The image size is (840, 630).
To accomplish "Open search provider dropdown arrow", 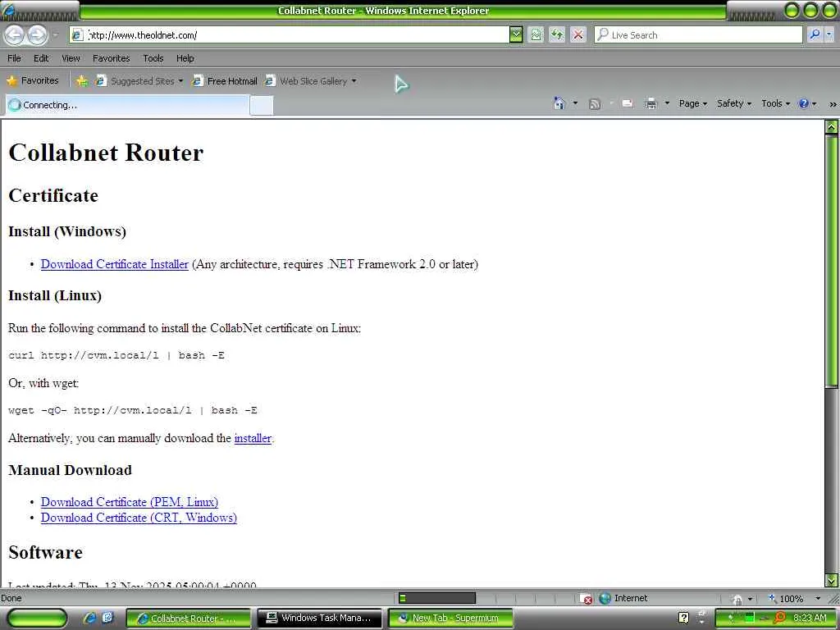I will click(829, 34).
